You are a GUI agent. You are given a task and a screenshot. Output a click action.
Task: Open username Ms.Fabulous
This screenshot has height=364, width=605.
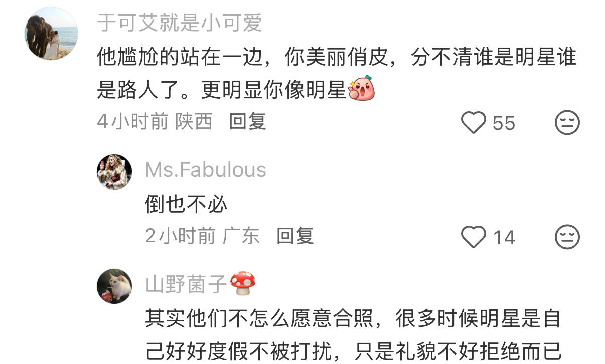[206, 170]
